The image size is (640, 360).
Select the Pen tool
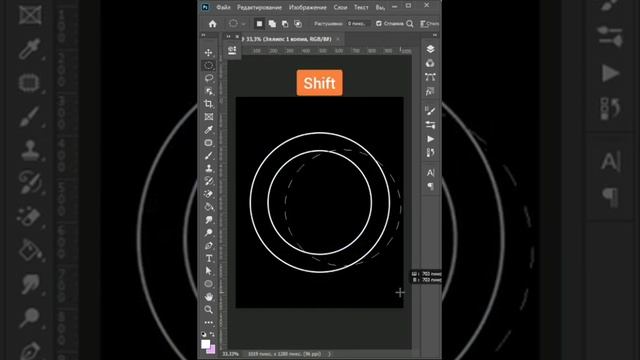(209, 246)
